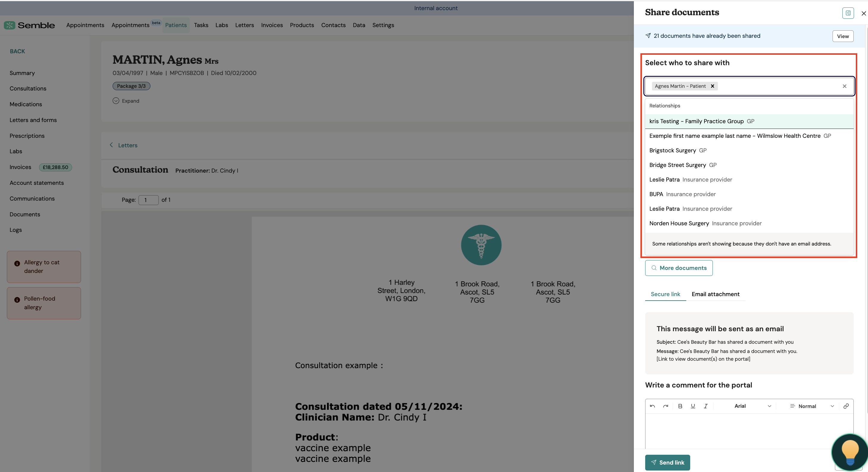The width and height of the screenshot is (868, 472).
Task: Click the Expand circle chevron icon
Action: pyautogui.click(x=116, y=101)
